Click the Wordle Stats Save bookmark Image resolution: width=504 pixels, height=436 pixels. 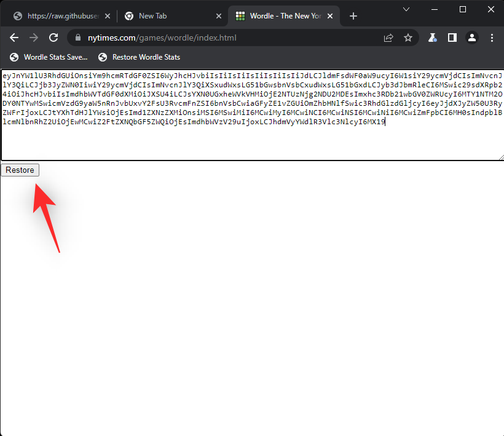point(49,57)
